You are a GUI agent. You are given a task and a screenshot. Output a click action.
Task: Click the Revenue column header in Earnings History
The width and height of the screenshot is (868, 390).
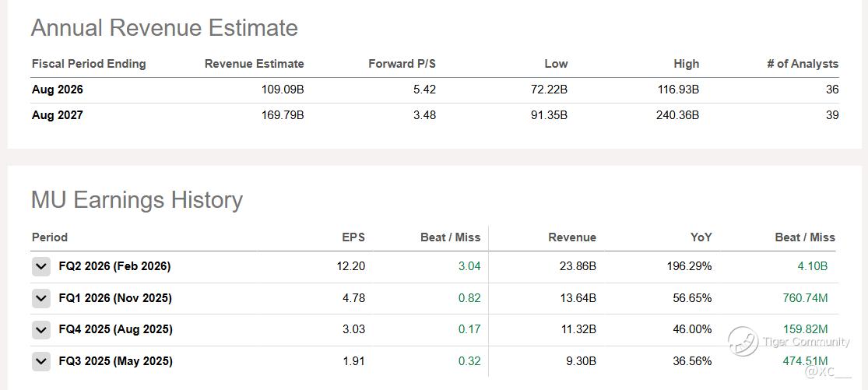pyautogui.click(x=572, y=237)
